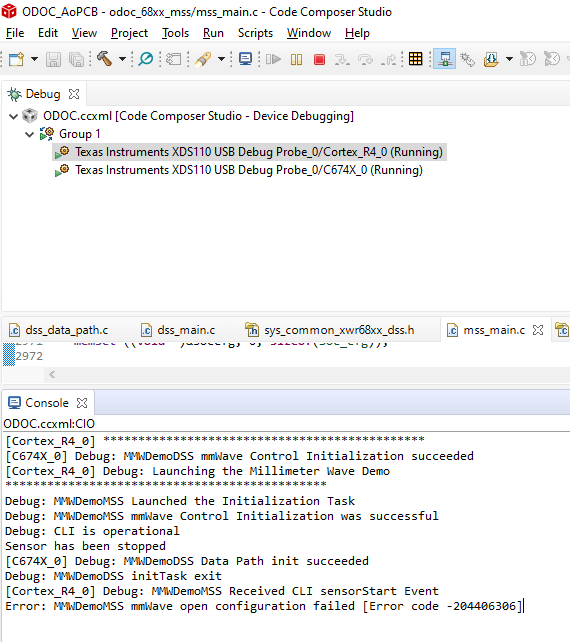
Task: Click the 'CLI is operational' console line
Action: (x=92, y=531)
